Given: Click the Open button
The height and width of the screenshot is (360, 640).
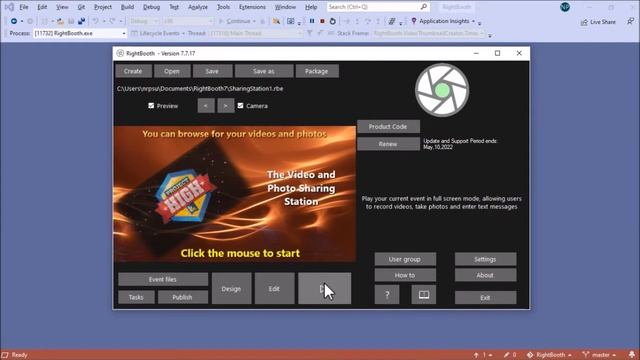Looking at the screenshot, I should point(172,71).
